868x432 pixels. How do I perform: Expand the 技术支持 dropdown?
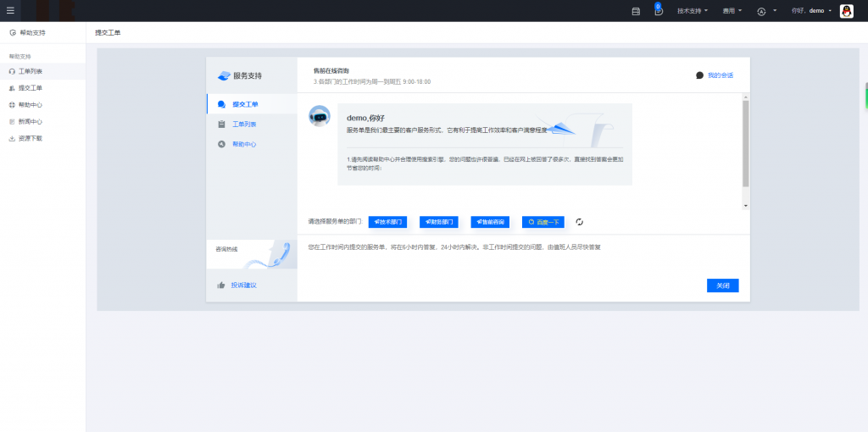(x=693, y=11)
